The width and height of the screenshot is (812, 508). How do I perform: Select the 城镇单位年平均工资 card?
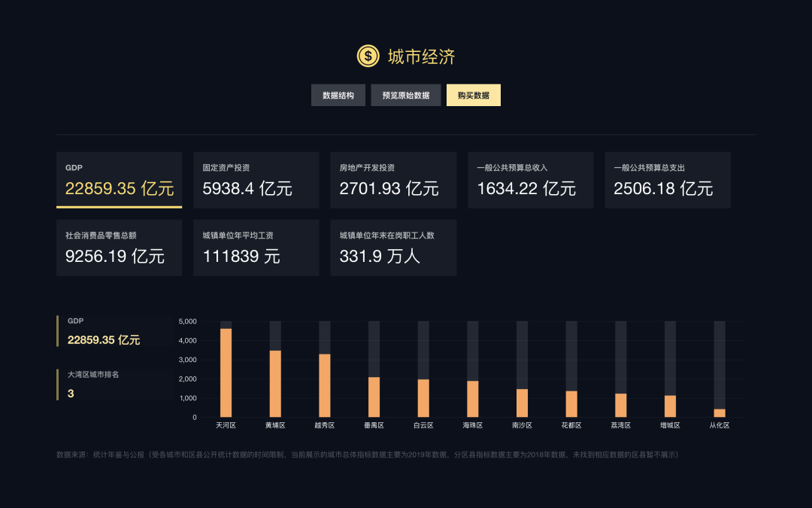256,248
